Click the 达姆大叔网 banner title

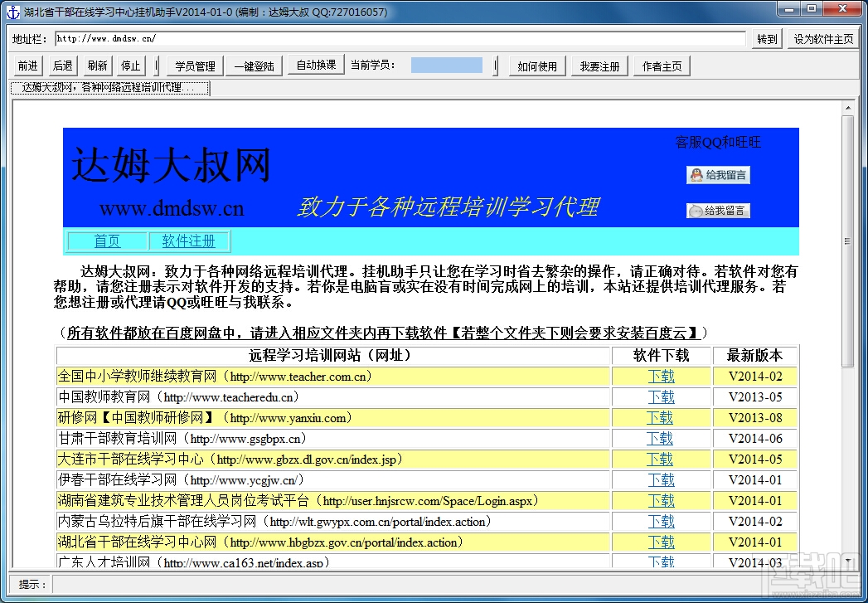coord(171,165)
